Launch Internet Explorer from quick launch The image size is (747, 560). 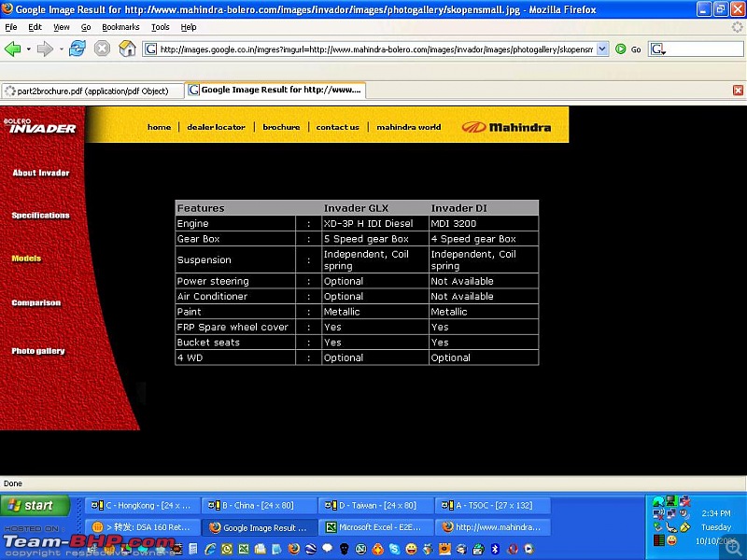pos(210,549)
